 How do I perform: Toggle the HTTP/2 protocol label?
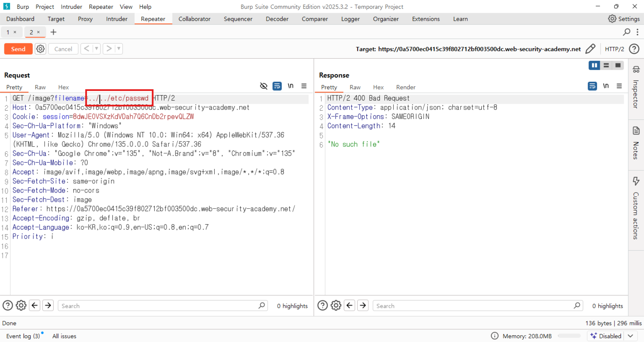[x=614, y=49]
